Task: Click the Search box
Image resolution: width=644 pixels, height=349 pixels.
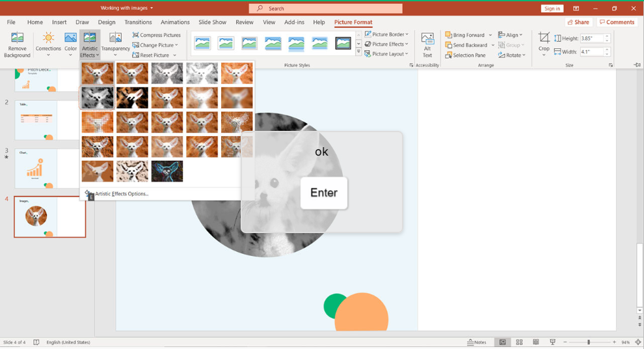Action: [x=325, y=8]
